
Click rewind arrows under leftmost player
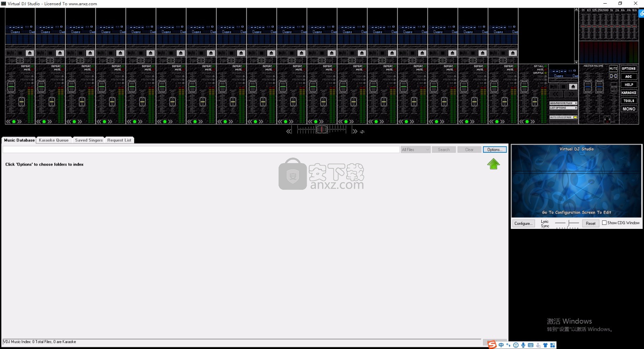pyautogui.click(x=8, y=121)
